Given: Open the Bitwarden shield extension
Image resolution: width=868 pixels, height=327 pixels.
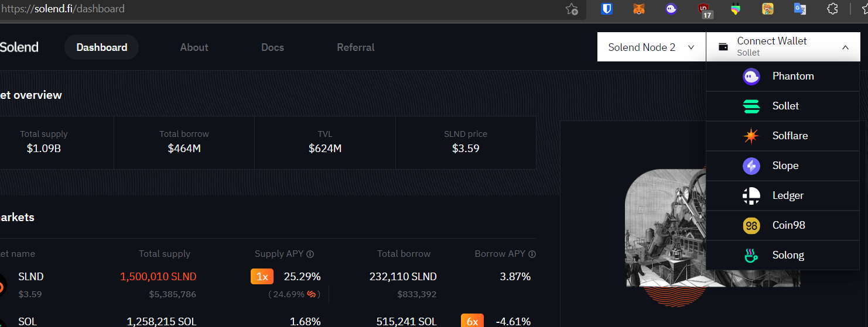Looking at the screenshot, I should [x=607, y=9].
